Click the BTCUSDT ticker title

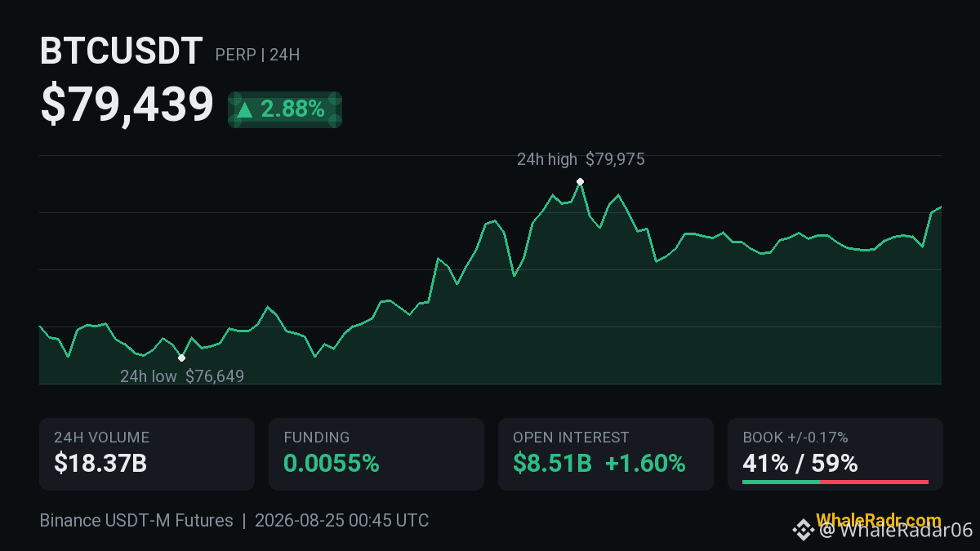tap(121, 52)
